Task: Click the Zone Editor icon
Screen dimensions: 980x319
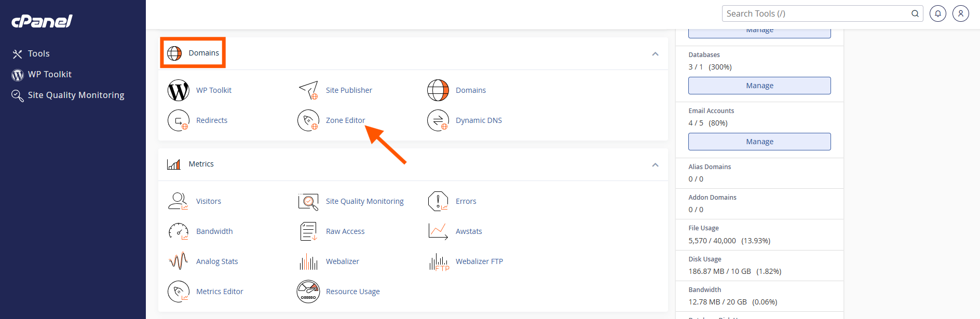Action: click(308, 120)
